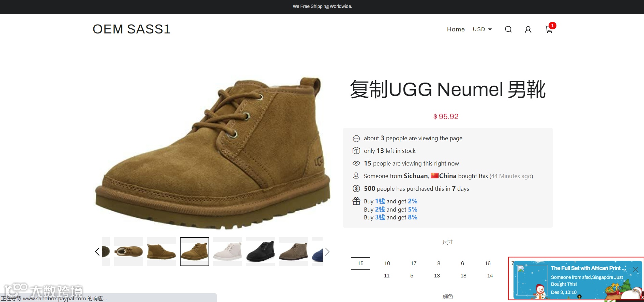Show next thumbnails with the right arrow

tap(327, 252)
